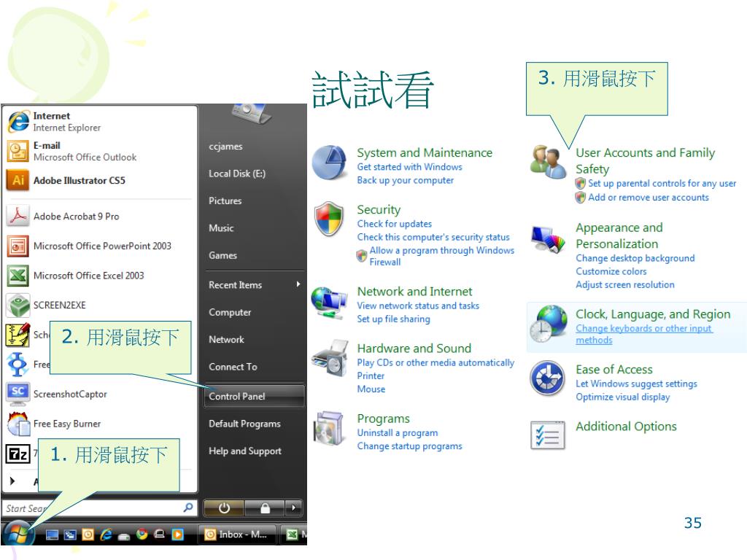Open Internet Explorer quick launch icon
The height and width of the screenshot is (560, 747).
click(x=106, y=534)
